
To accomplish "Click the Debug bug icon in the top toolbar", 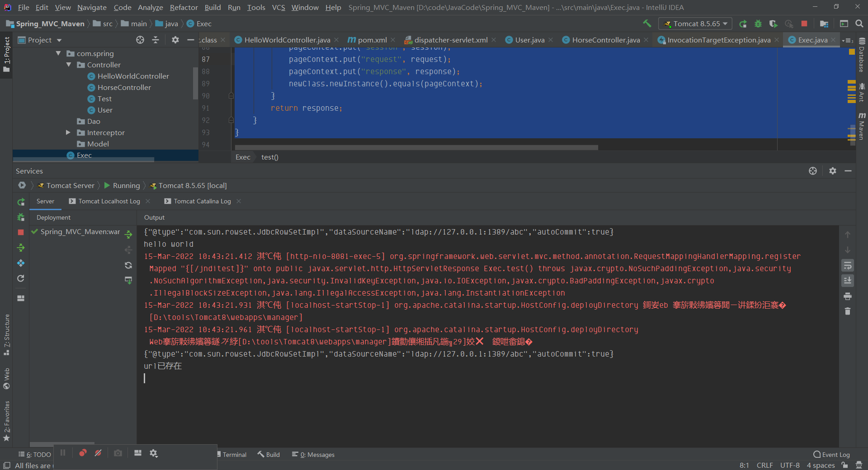I will point(758,23).
